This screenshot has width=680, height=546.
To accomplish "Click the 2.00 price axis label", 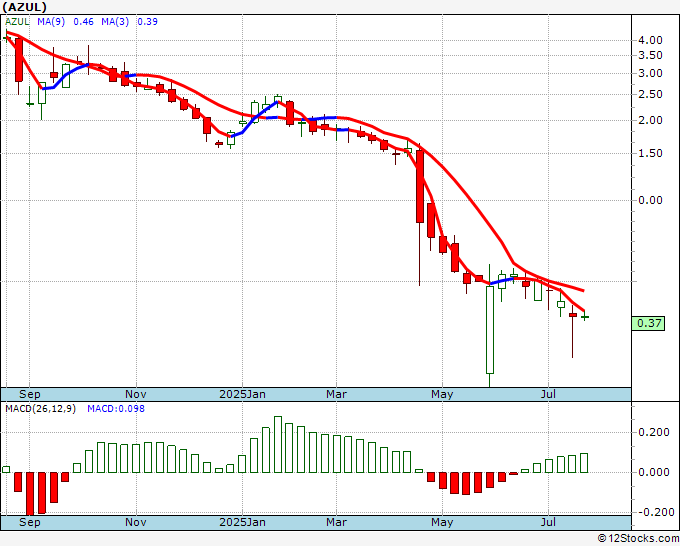I will click(651, 121).
